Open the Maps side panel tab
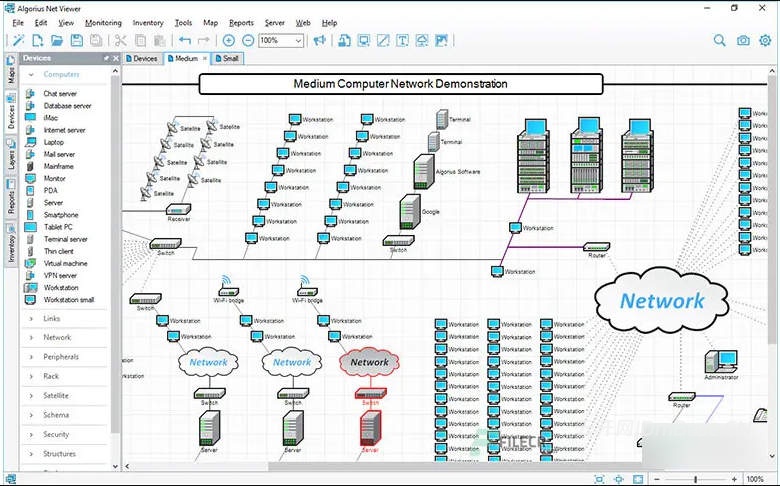The height and width of the screenshot is (486, 780). (x=11, y=70)
